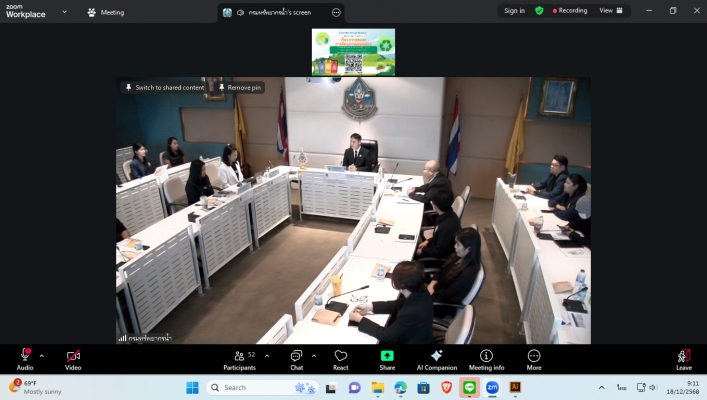This screenshot has height=400, width=707.
Task: Open the More options menu
Action: point(534,357)
